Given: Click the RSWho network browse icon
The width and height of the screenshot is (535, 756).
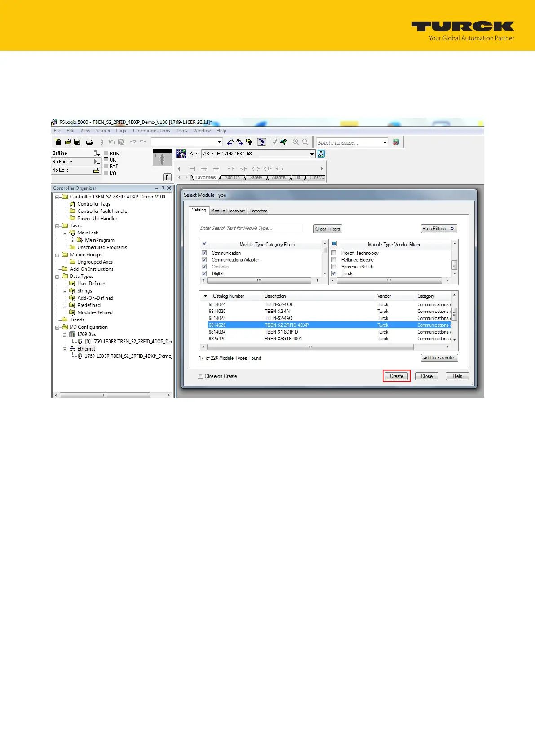Looking at the screenshot, I should (x=321, y=154).
